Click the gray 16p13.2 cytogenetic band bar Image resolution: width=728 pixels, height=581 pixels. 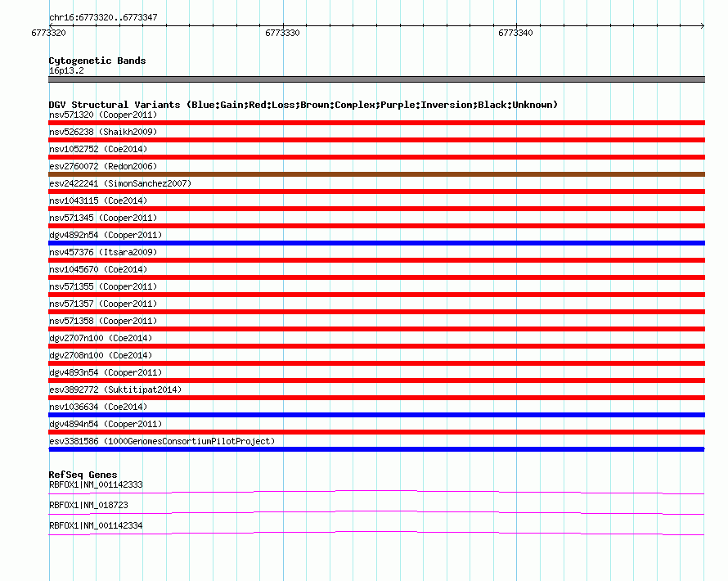click(376, 79)
